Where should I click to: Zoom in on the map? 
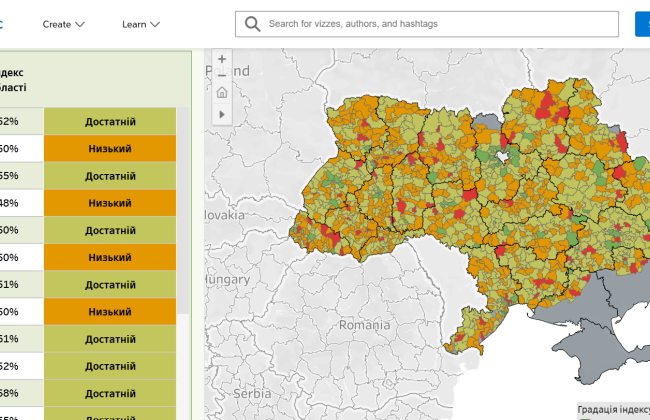click(222, 59)
